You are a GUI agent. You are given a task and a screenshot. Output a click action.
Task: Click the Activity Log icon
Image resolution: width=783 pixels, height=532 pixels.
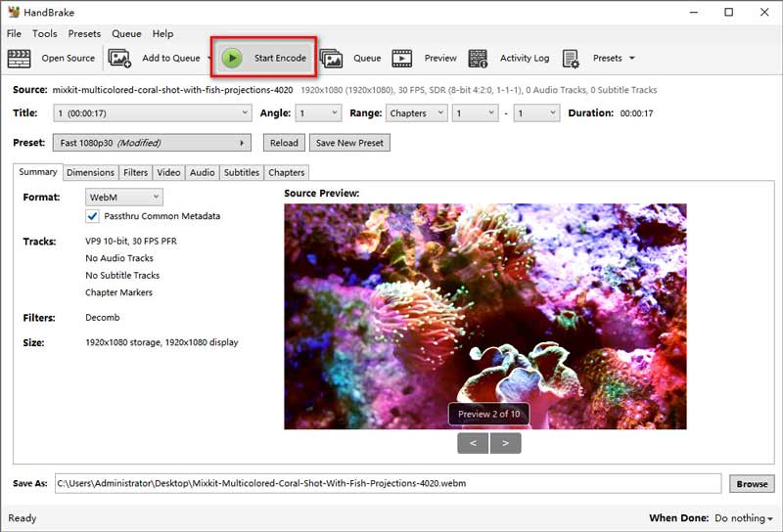(478, 59)
